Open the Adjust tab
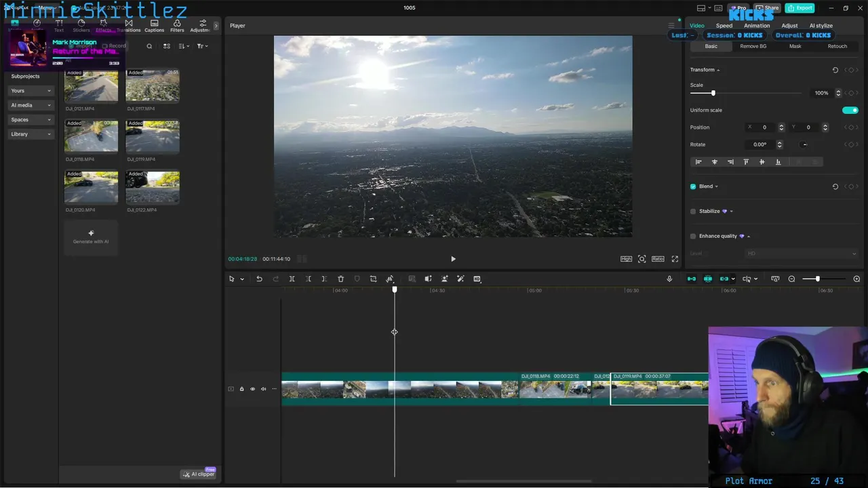This screenshot has width=868, height=488. [x=789, y=26]
